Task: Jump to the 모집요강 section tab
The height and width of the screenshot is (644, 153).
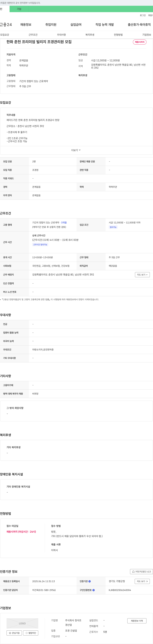Action: click(4, 35)
